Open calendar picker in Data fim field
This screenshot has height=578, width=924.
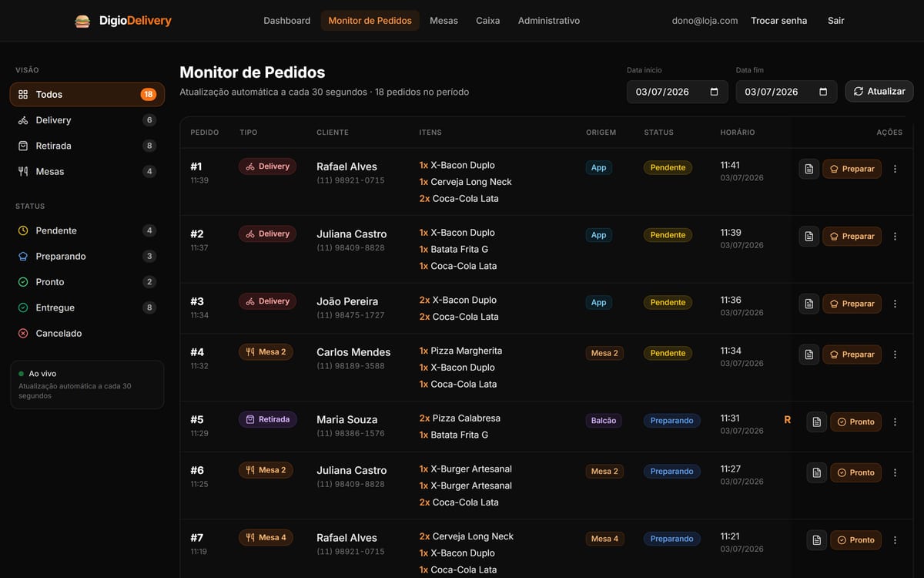(x=823, y=92)
